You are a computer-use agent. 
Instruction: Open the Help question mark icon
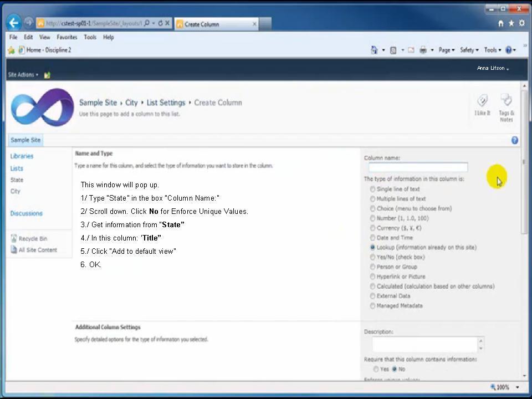pyautogui.click(x=514, y=140)
